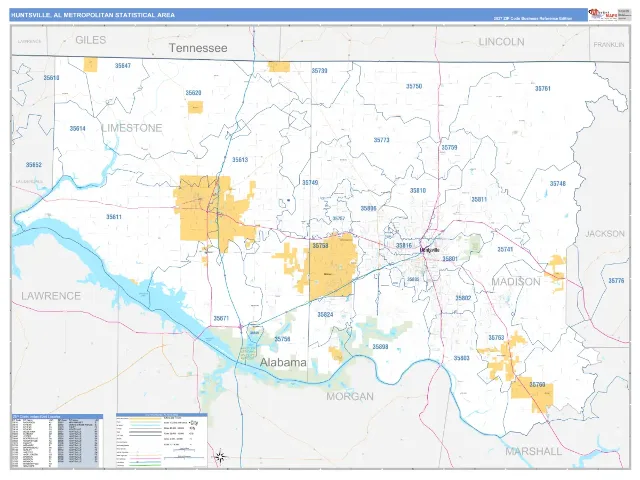
Task: Select ZIP code 35620
Action: click(x=193, y=93)
